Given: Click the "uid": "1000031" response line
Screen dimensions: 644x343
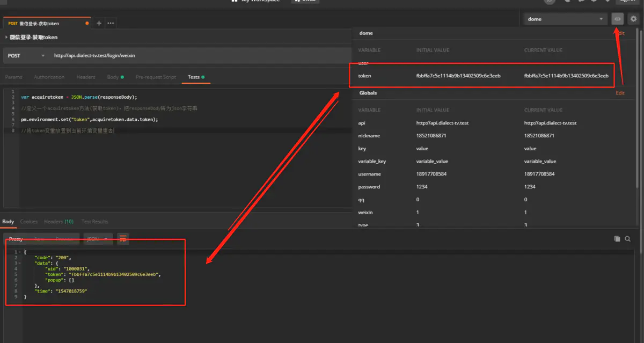Looking at the screenshot, I should point(67,268).
